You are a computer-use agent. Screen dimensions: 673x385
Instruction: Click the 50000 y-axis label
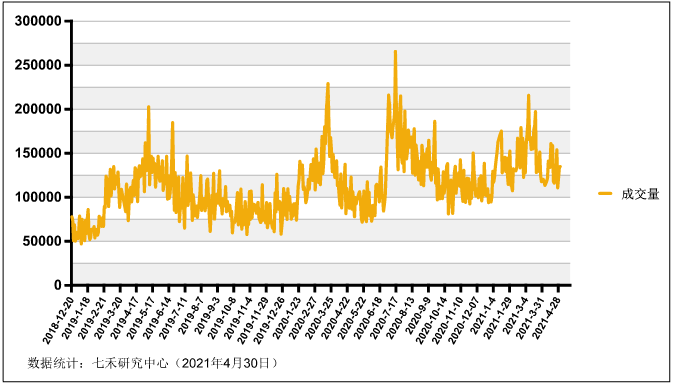point(42,241)
